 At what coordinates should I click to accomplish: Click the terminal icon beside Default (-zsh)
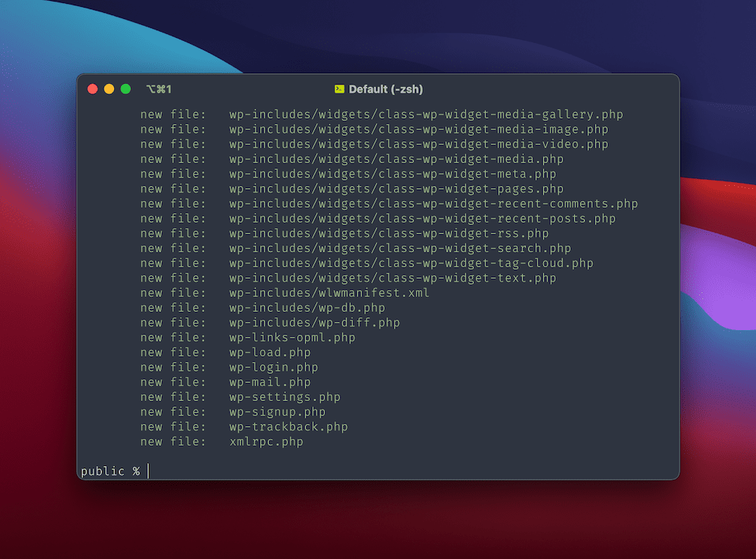tap(339, 89)
